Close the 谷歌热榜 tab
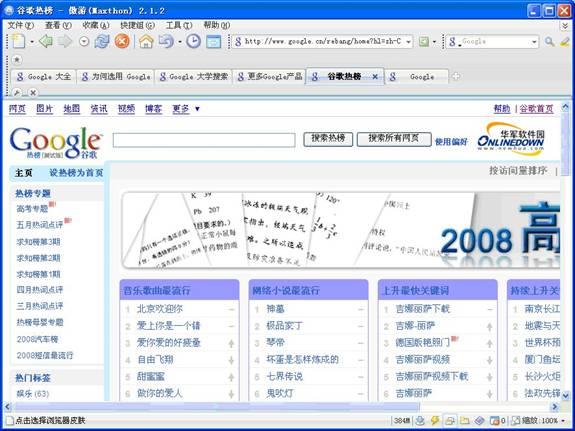The width and height of the screenshot is (575, 431). coord(375,77)
